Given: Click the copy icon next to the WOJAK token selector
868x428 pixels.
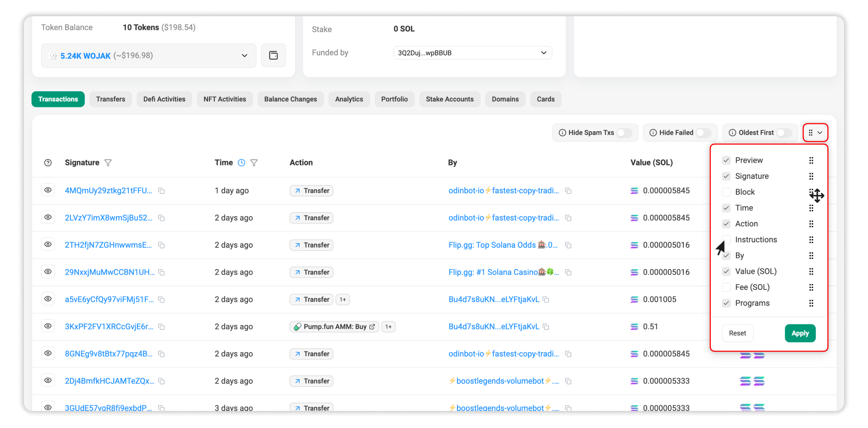Looking at the screenshot, I should point(273,55).
